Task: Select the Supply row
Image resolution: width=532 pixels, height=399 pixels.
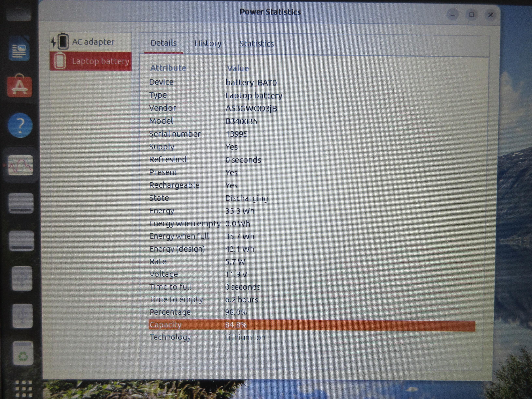Action: point(312,147)
